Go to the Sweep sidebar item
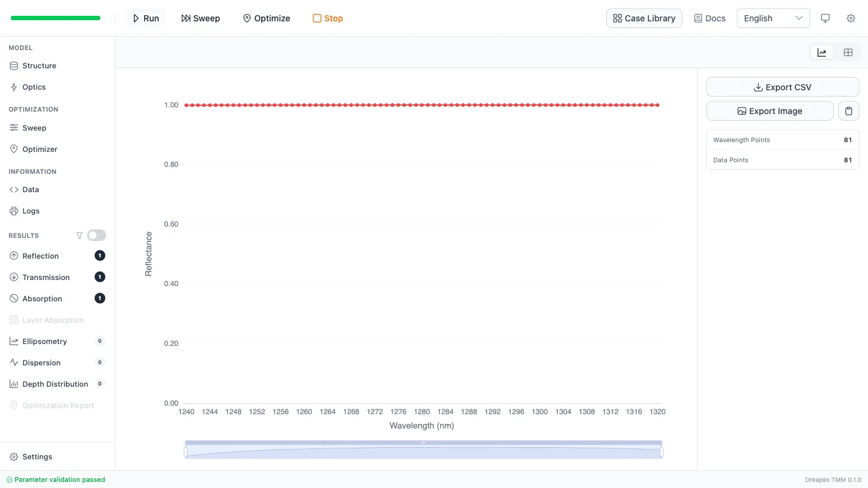Image resolution: width=868 pixels, height=488 pixels. (57, 128)
